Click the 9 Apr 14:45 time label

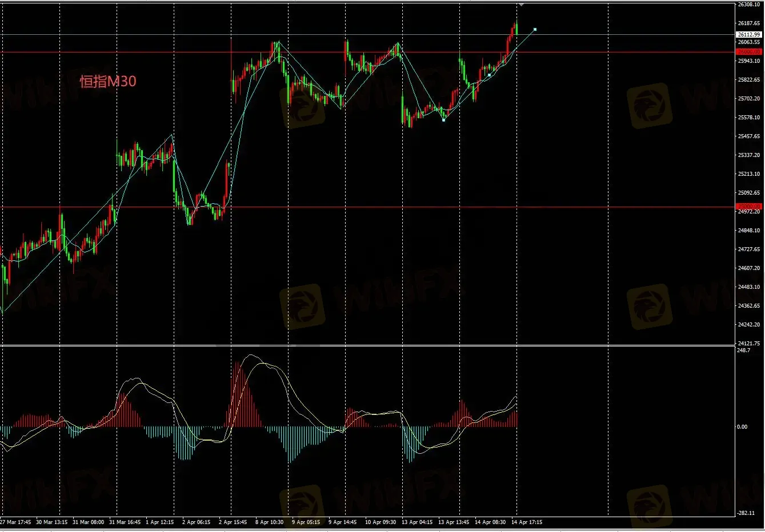[x=343, y=522]
